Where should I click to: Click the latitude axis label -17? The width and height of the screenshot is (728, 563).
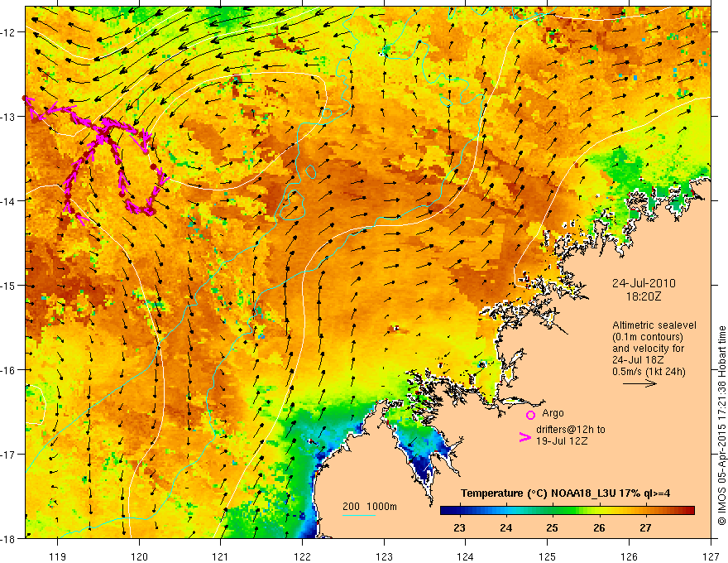coord(8,455)
